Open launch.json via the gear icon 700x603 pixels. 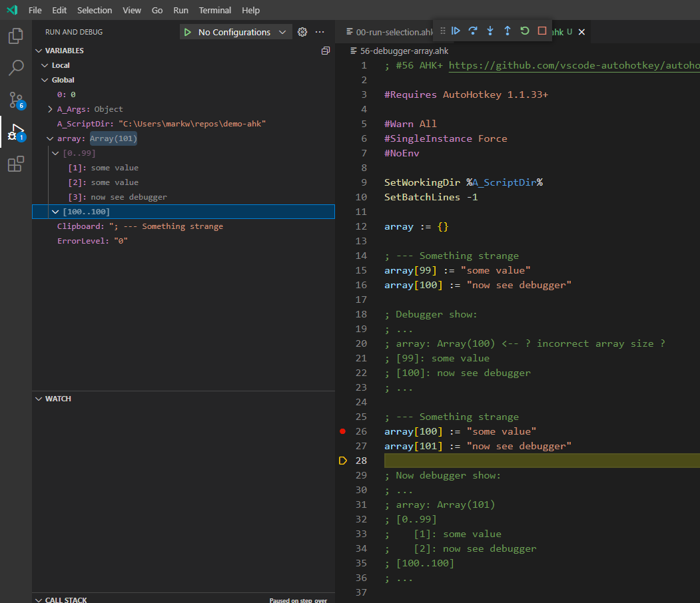coord(302,32)
